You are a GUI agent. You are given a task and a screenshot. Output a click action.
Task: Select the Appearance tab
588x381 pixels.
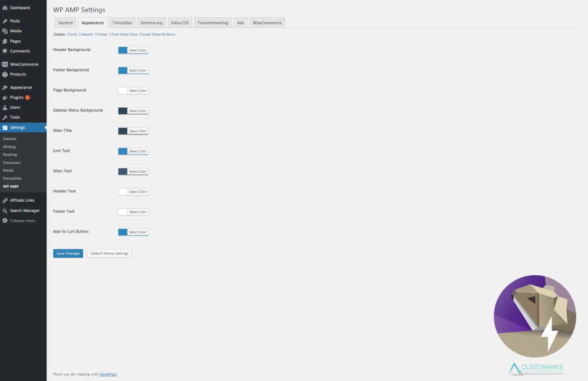[x=92, y=23]
